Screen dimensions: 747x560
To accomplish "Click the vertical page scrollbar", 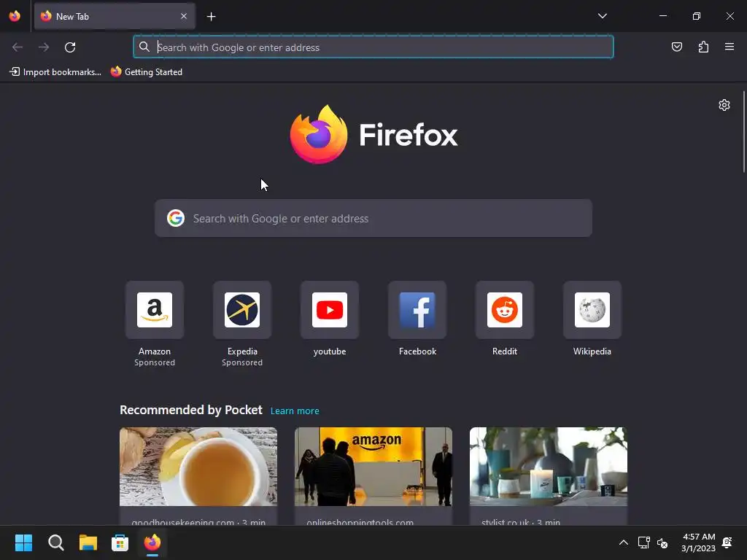I will 743,131.
